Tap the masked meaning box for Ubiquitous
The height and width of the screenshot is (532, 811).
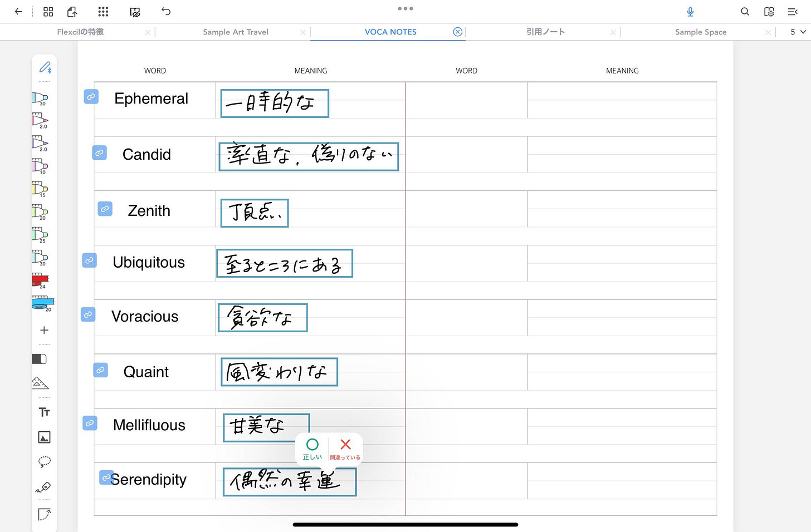point(285,263)
